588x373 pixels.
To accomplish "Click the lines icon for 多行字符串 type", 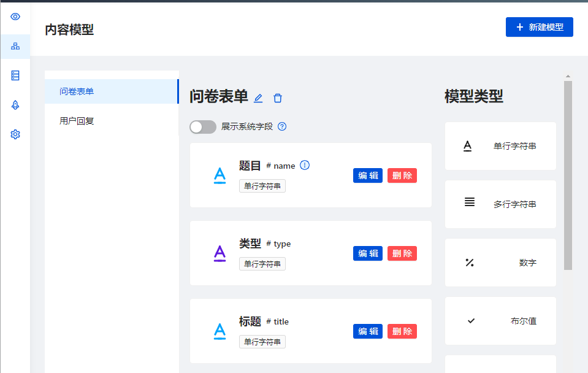I will tap(470, 202).
